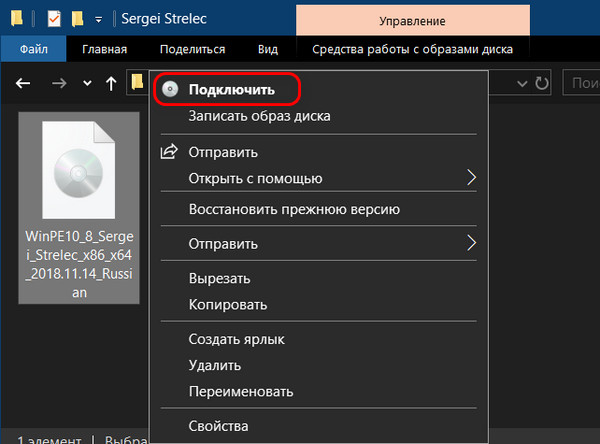The width and height of the screenshot is (600, 444).
Task: Switch to the Вид ribbon tab
Action: (x=268, y=49)
